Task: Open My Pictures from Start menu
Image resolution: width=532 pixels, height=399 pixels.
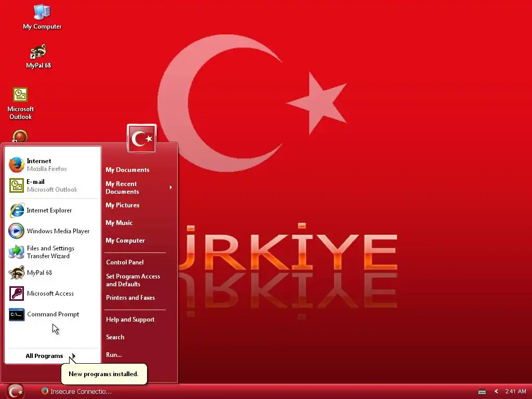Action: pos(123,205)
